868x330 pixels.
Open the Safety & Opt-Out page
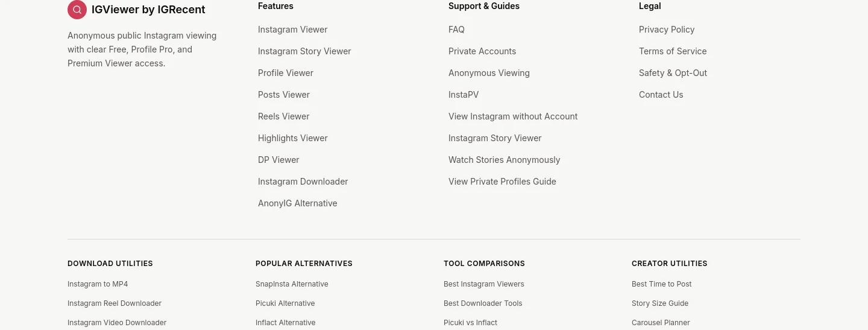click(673, 73)
